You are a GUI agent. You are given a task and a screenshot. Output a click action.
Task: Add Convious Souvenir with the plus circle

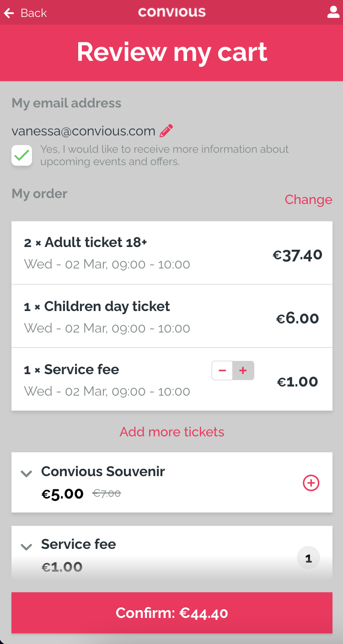coord(311,483)
